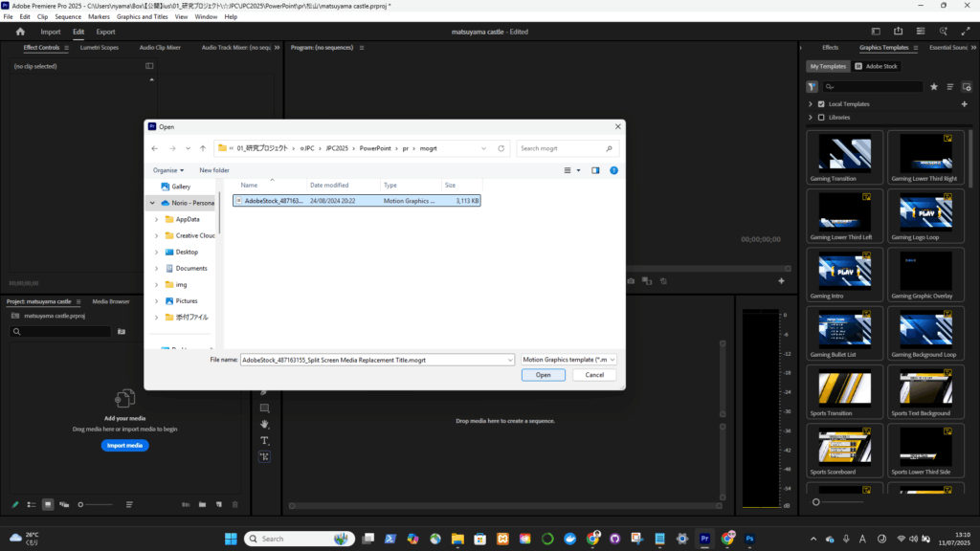The width and height of the screenshot is (980, 551).
Task: Add a local templates folder with plus icon
Action: pos(964,103)
